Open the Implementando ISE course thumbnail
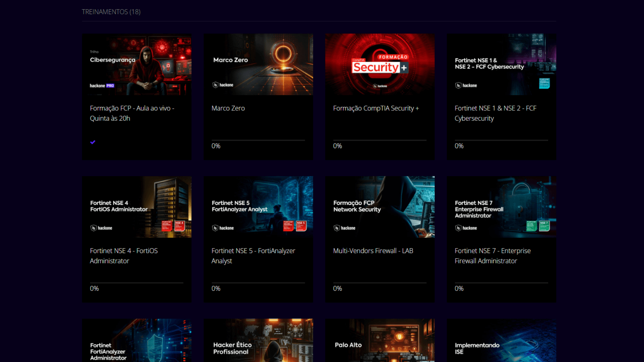 point(501,340)
